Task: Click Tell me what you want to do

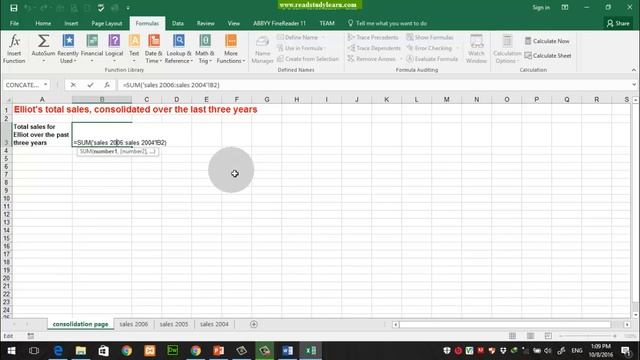Action: pyautogui.click(x=387, y=23)
